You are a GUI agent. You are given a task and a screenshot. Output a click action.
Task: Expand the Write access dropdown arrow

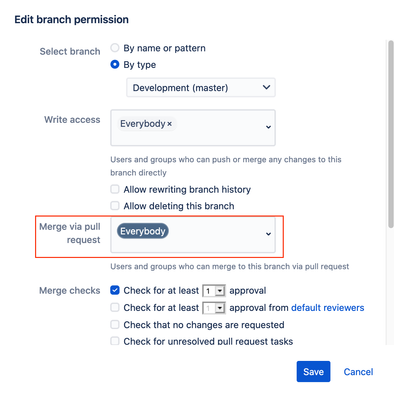(268, 127)
